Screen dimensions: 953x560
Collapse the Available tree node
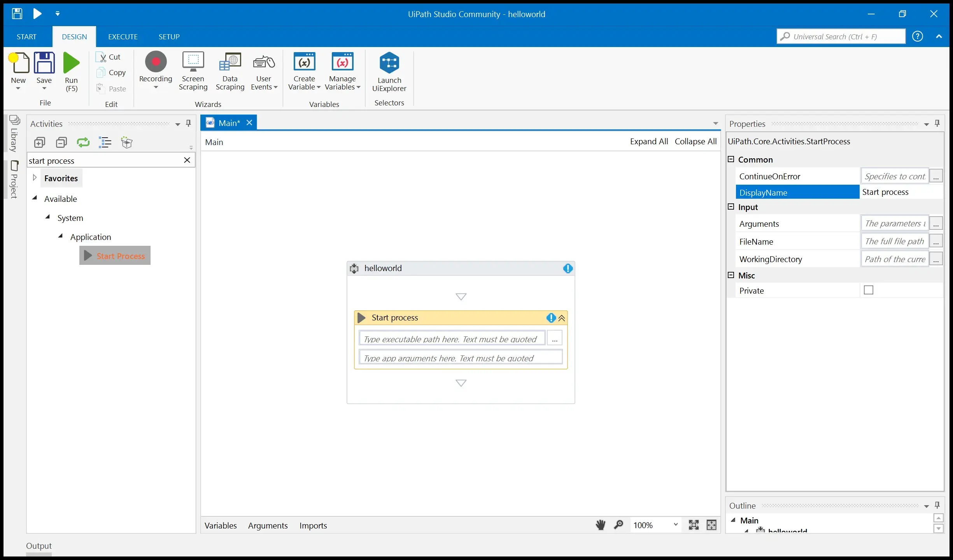[35, 198]
